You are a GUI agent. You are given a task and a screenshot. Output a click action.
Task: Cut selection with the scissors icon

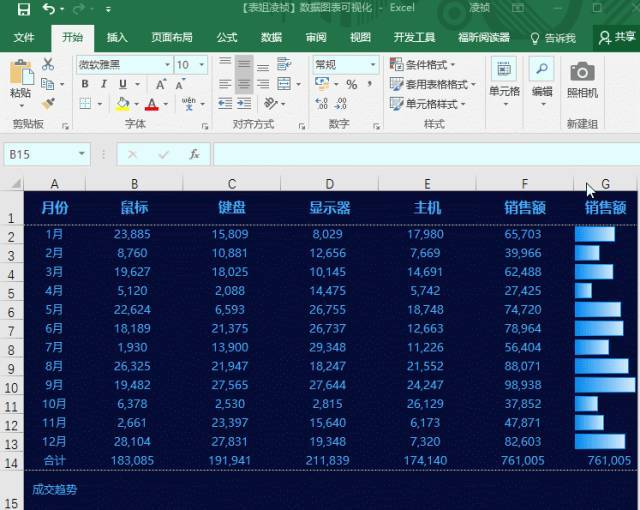[x=48, y=64]
